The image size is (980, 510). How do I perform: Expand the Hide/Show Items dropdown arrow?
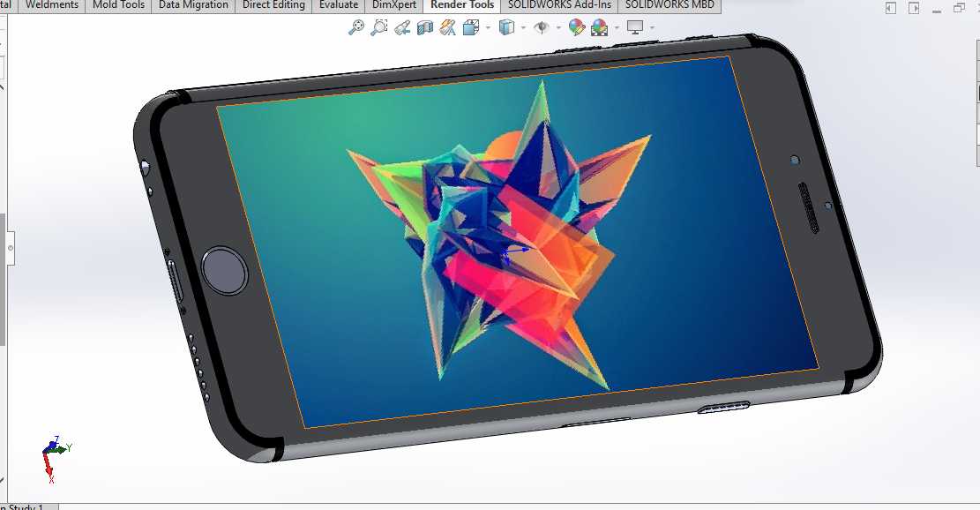(558, 27)
